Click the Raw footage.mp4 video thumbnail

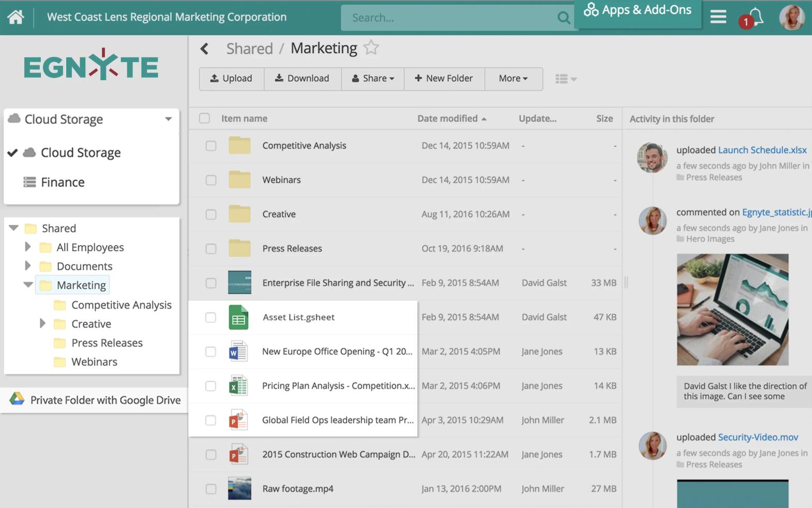coord(239,489)
